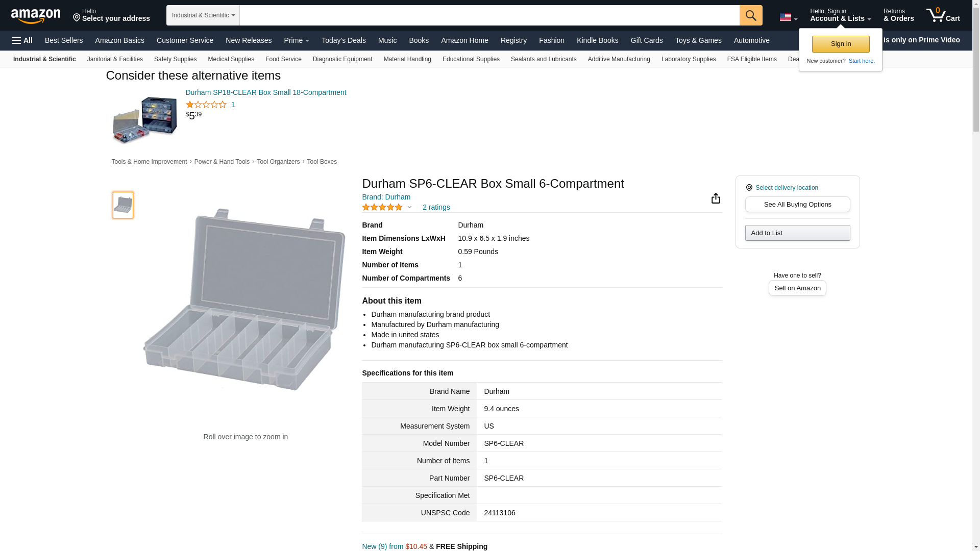980x551 pixels.
Task: Click inside the search text field
Action: pos(489,15)
